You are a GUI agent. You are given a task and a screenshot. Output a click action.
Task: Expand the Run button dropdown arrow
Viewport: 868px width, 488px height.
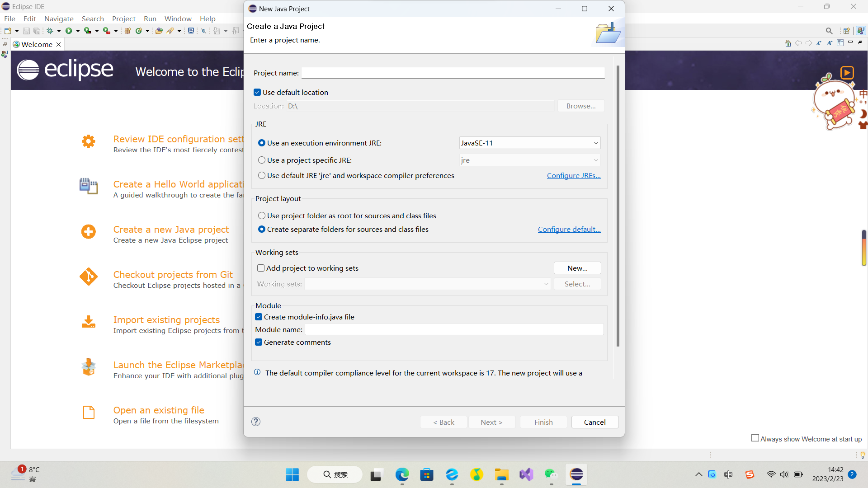(78, 31)
